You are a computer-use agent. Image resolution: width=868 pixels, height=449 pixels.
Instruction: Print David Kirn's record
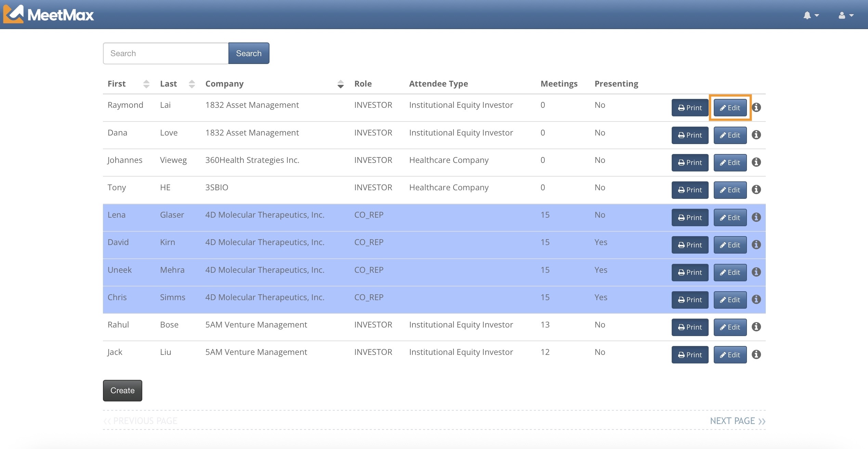(x=690, y=245)
